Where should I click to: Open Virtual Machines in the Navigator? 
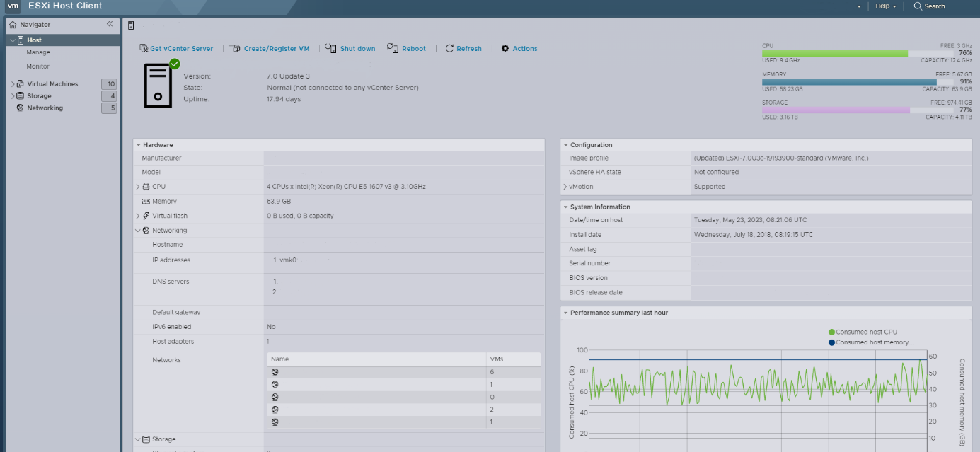pyautogui.click(x=53, y=84)
